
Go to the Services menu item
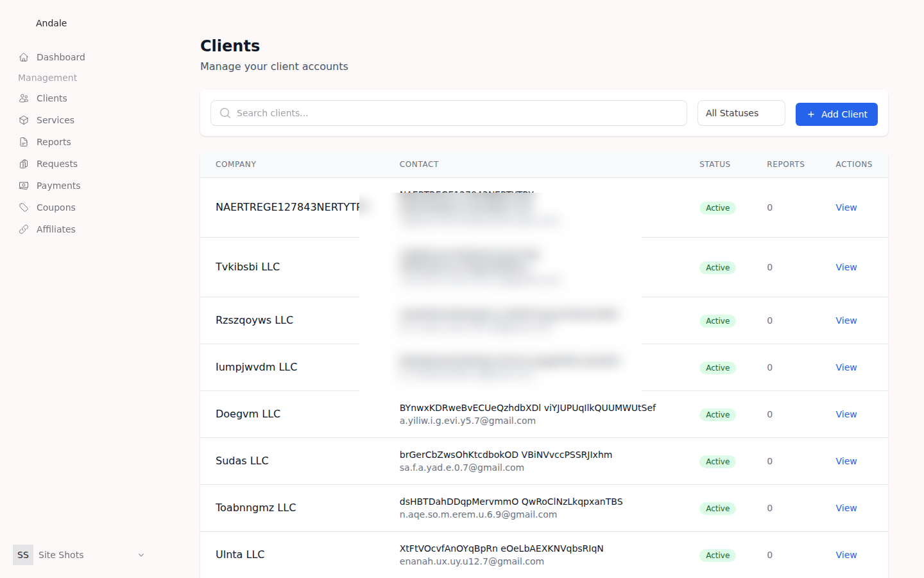pyautogui.click(x=82, y=120)
